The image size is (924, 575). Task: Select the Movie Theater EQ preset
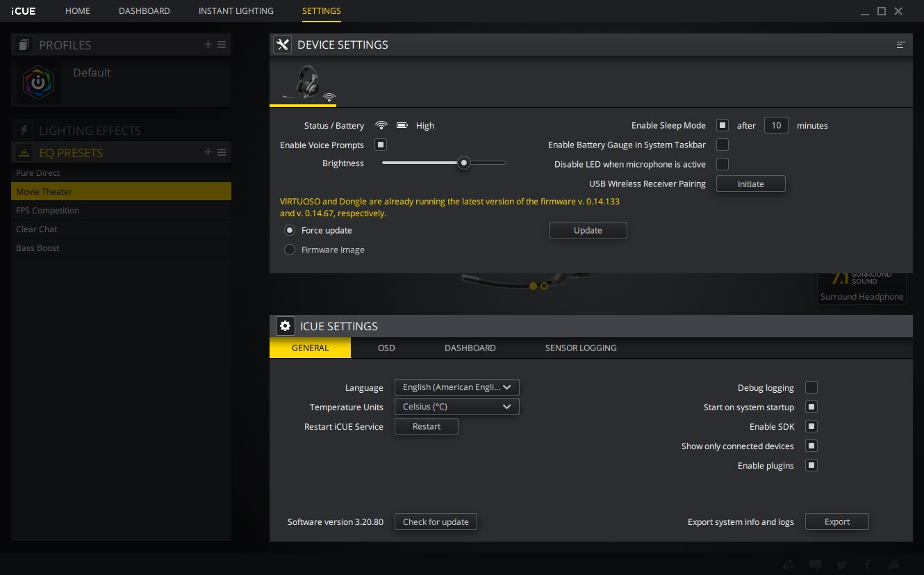point(121,191)
